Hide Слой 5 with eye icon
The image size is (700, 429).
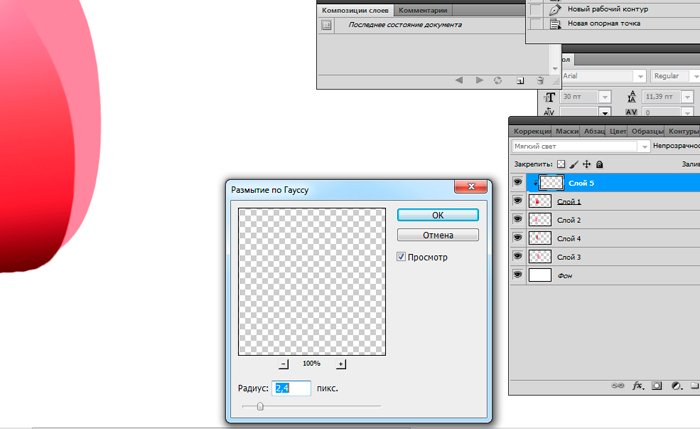click(x=517, y=183)
